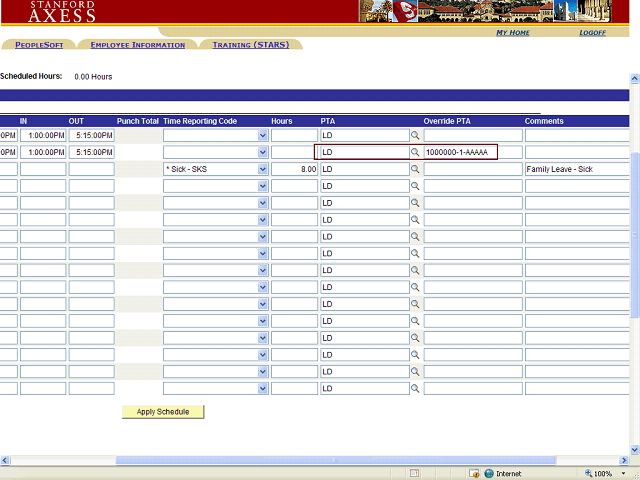The width and height of the screenshot is (640, 480).
Task: Select the Training (STARS) tab
Action: [250, 45]
